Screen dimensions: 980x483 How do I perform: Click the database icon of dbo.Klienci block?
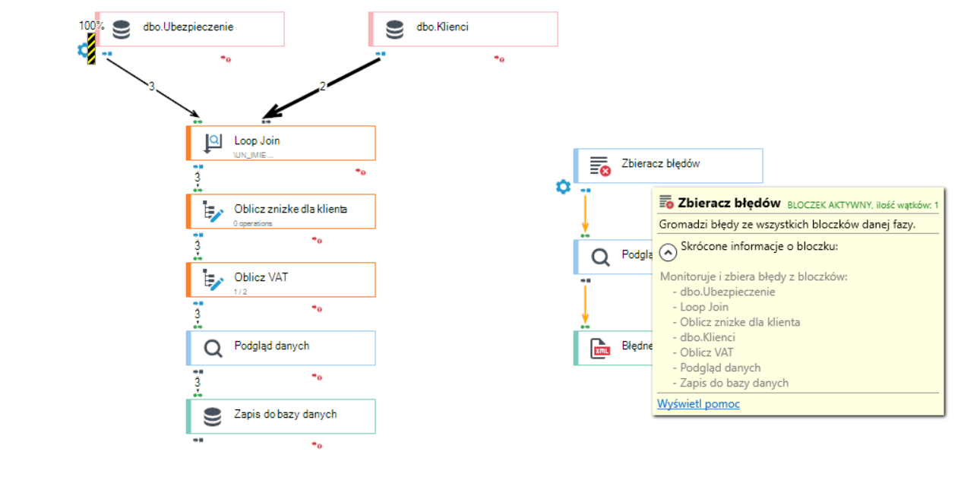point(394,29)
